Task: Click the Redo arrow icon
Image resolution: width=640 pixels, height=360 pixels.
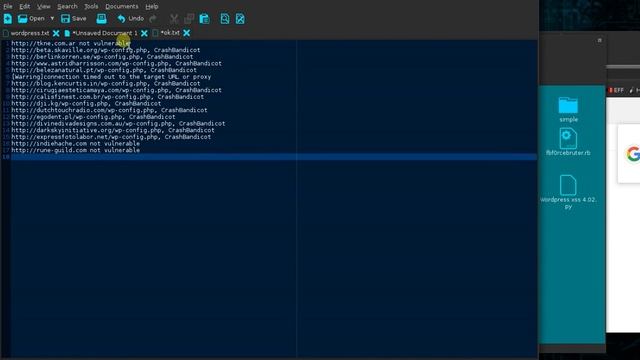Action: click(x=153, y=19)
